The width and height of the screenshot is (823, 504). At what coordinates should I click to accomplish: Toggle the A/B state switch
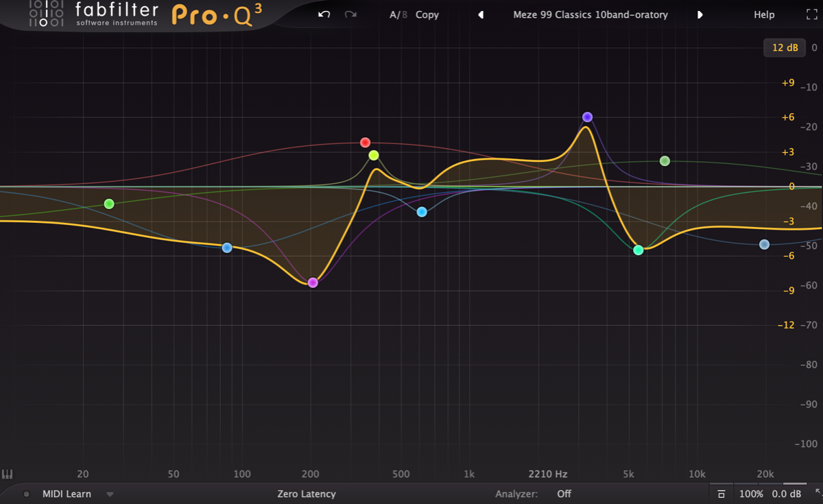[398, 14]
